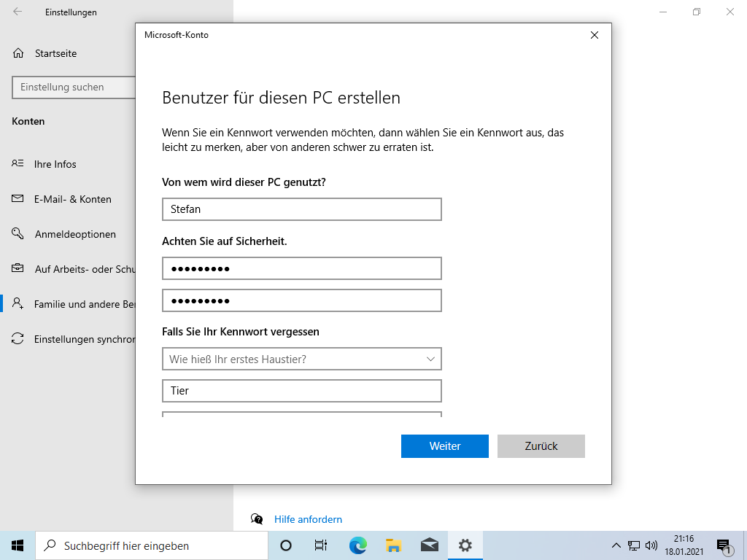Screen dimensions: 747x560
Task: Show hidden tray icons chevron
Action: point(616,545)
